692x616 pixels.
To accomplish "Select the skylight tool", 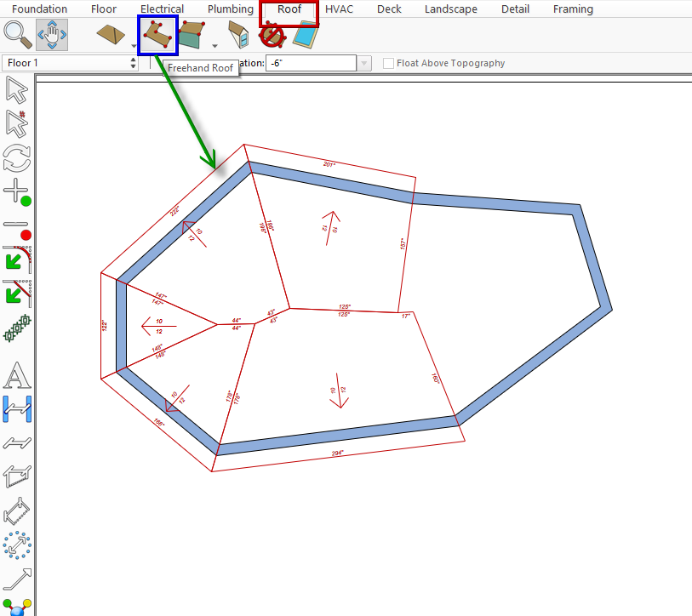I will coord(306,36).
